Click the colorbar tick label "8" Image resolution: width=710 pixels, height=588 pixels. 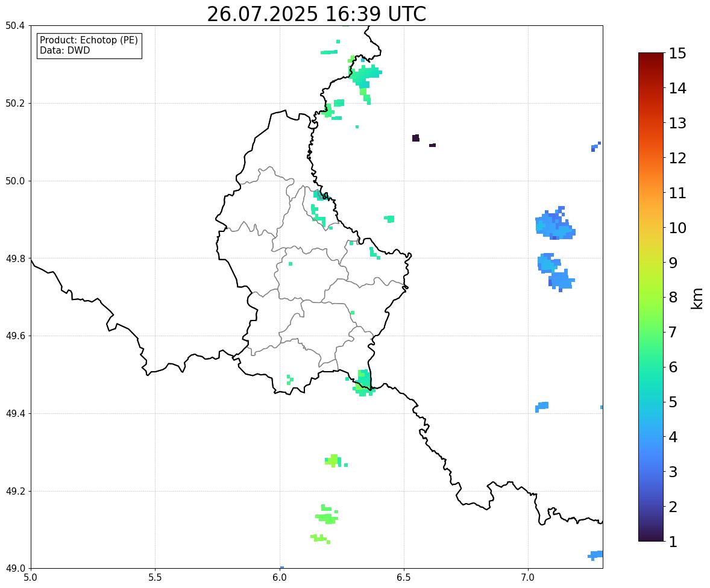[673, 298]
